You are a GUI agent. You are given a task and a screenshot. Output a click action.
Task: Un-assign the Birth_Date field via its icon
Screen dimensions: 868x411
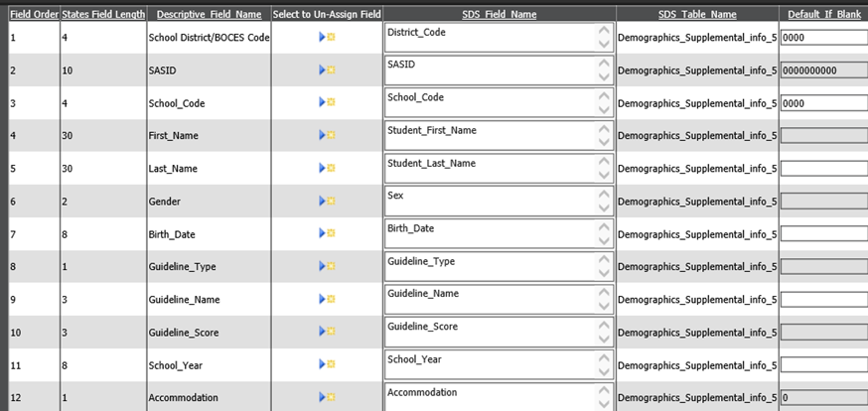(x=327, y=234)
